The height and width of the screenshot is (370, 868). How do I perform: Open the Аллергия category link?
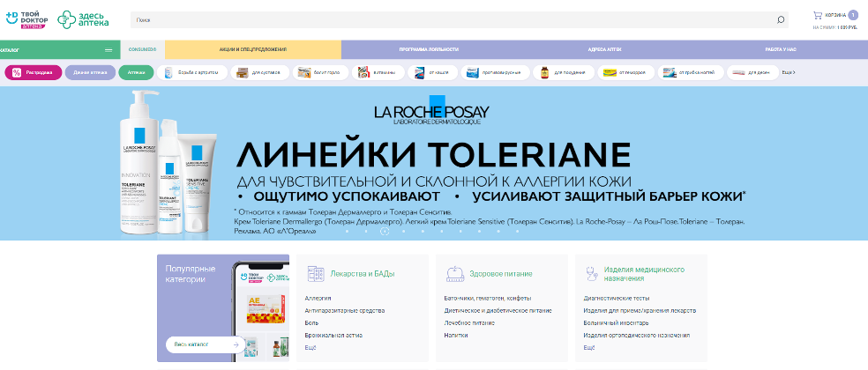pos(318,299)
